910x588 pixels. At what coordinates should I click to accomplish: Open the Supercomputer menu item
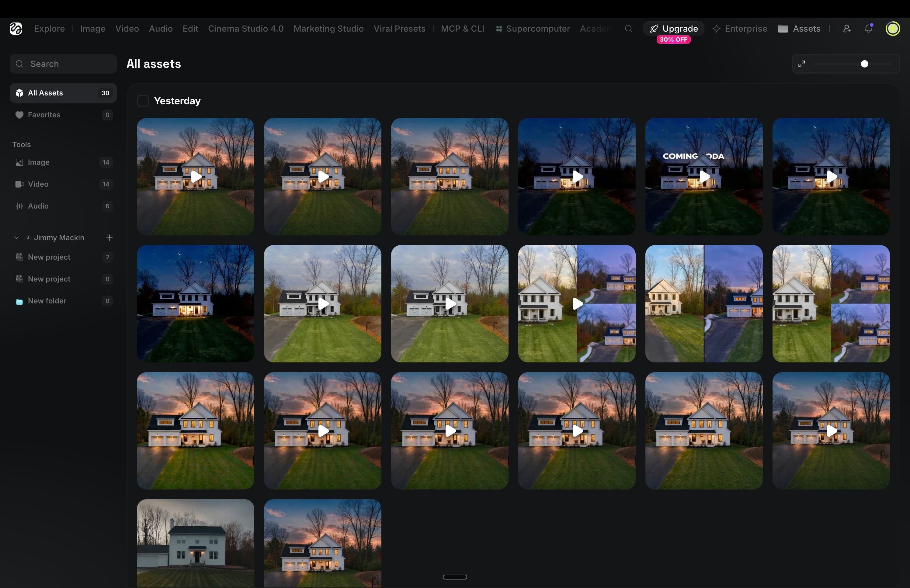point(533,29)
